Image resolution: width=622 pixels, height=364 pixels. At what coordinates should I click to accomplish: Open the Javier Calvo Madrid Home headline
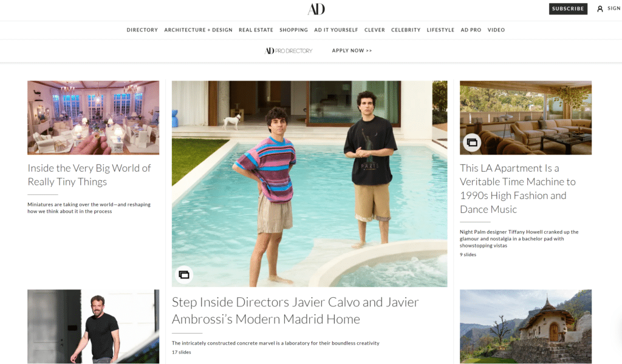coord(295,311)
